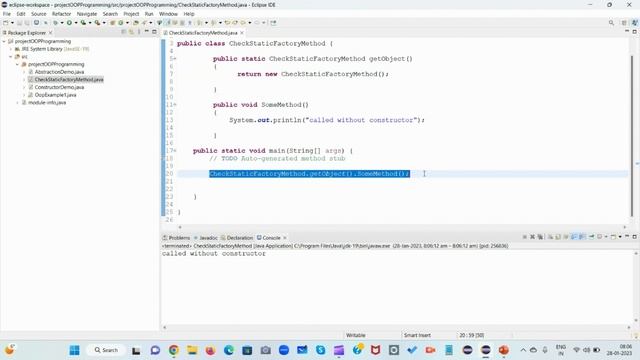This screenshot has height=360, width=640.
Task: Close the CheckStaticFactoryMethod.java editor tab
Action: point(242,32)
